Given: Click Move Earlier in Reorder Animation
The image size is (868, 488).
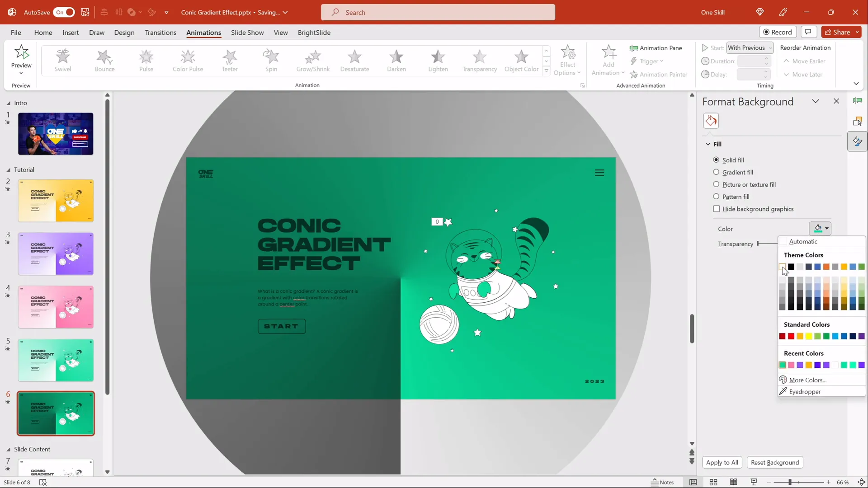Looking at the screenshot, I should click(804, 61).
